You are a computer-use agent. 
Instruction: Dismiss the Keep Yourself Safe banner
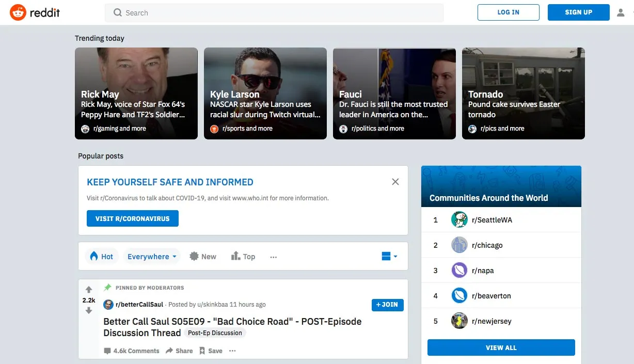point(395,182)
